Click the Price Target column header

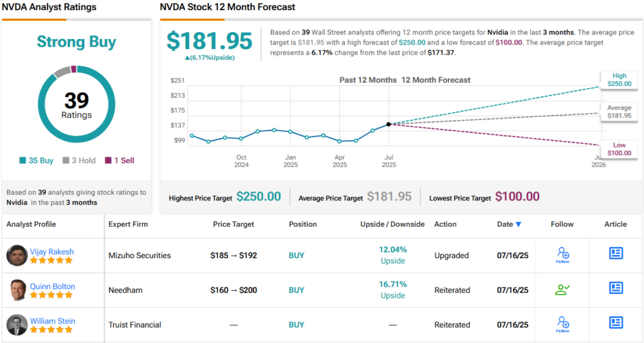(234, 224)
